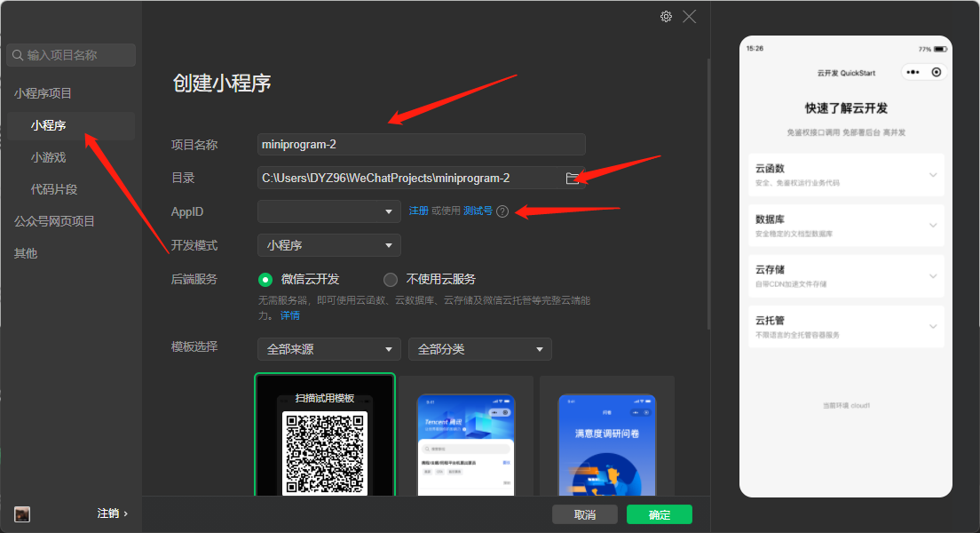Click the three-dots menu icon in phone preview
980x533 pixels.
[x=913, y=72]
